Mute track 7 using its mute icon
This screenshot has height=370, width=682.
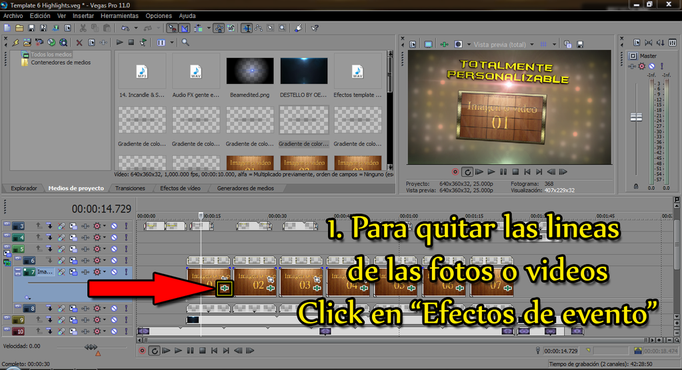[x=114, y=272]
